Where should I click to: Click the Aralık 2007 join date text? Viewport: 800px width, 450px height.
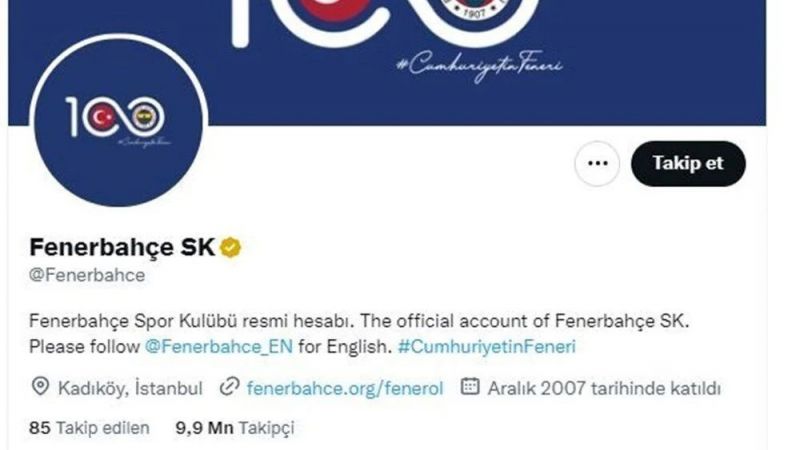pos(605,389)
